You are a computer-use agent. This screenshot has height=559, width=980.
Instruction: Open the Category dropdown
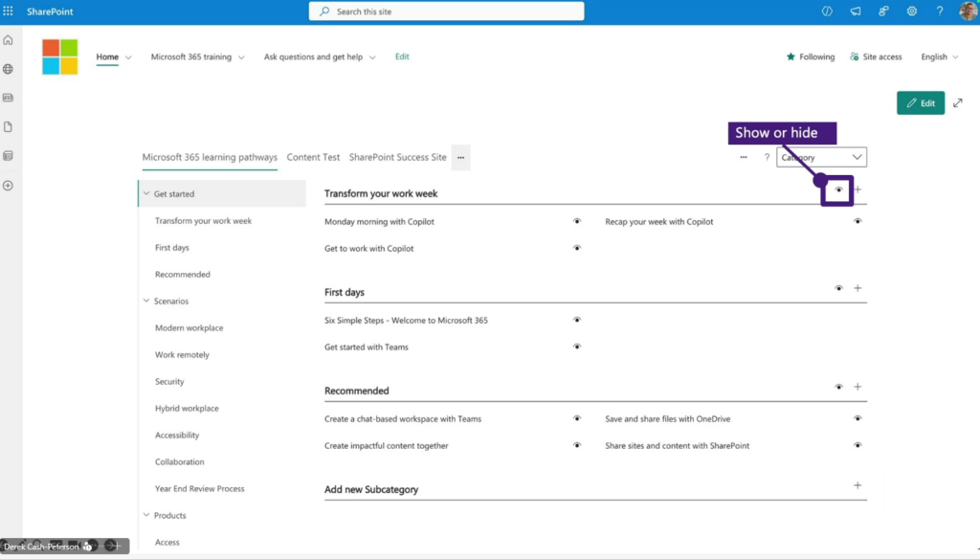(821, 158)
